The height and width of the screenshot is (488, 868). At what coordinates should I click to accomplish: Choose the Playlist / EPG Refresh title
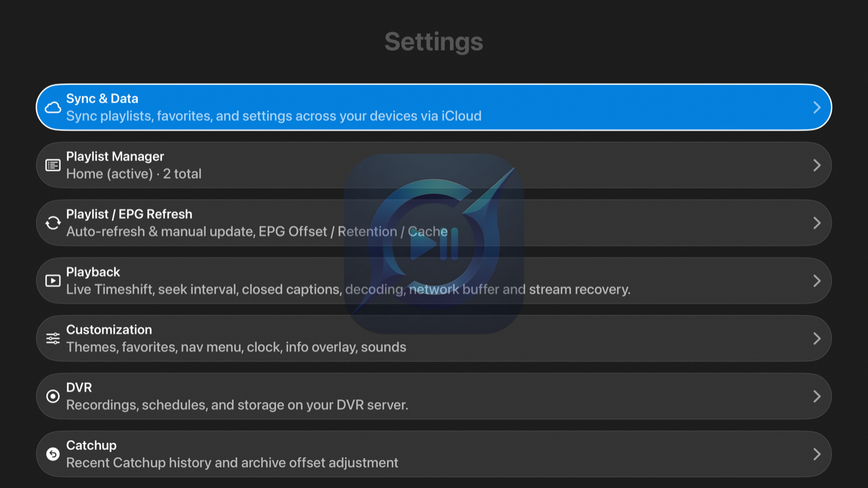(129, 214)
